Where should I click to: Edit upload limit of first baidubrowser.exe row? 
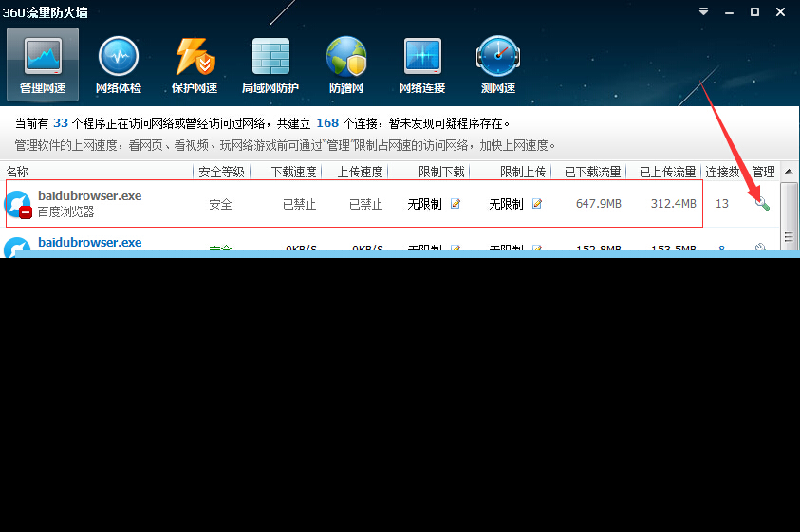tap(537, 204)
